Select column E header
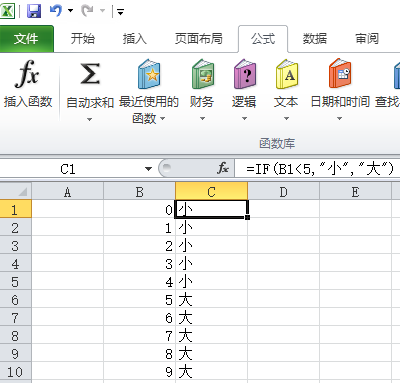 355,192
